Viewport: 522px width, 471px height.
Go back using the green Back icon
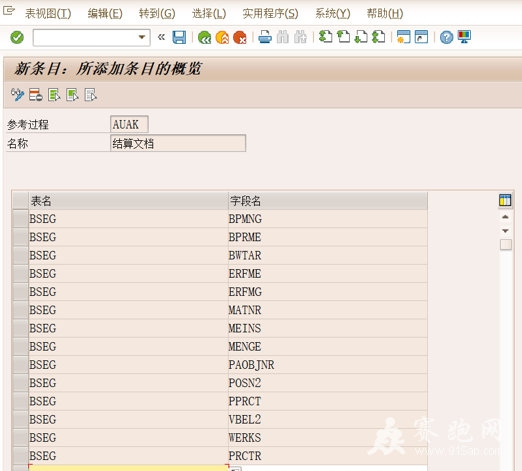(204, 37)
